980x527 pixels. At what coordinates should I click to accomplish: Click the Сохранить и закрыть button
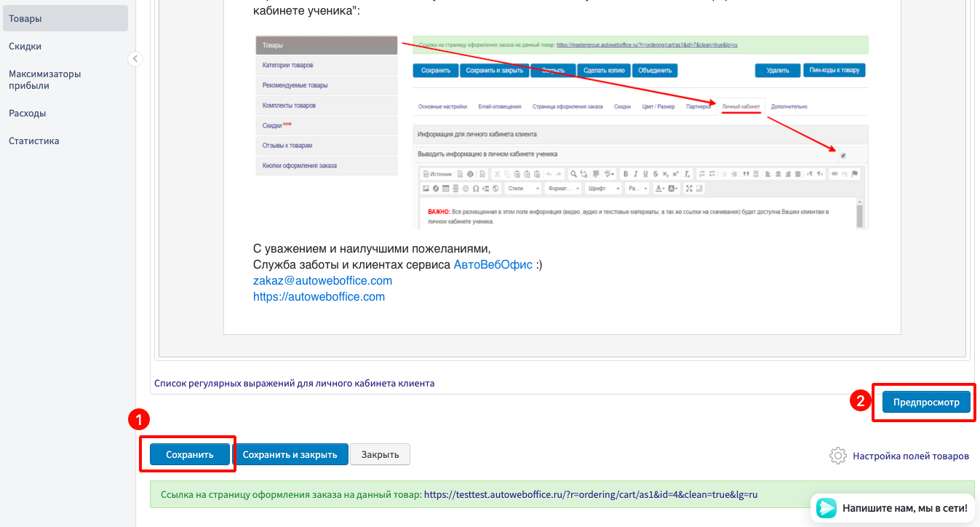[290, 454]
